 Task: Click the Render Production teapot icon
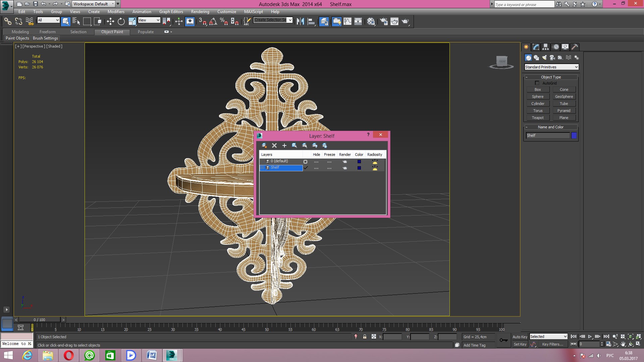405,21
